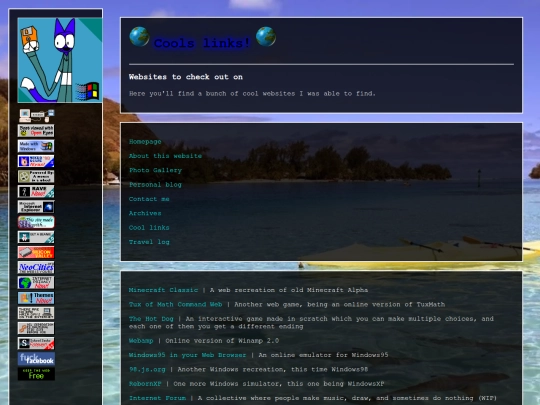Open 'About this website' page
This screenshot has width=540, height=405.
pyautogui.click(x=165, y=156)
